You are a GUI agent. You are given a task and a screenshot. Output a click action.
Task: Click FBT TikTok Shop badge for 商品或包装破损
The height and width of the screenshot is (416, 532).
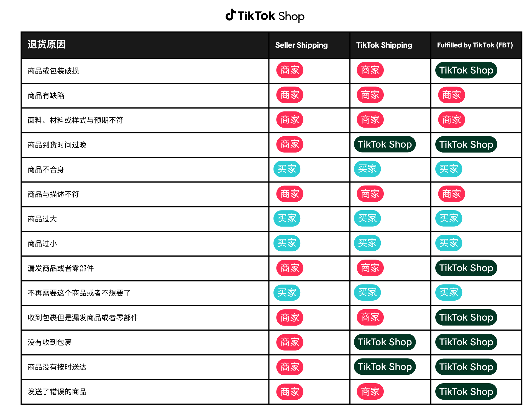click(x=466, y=70)
